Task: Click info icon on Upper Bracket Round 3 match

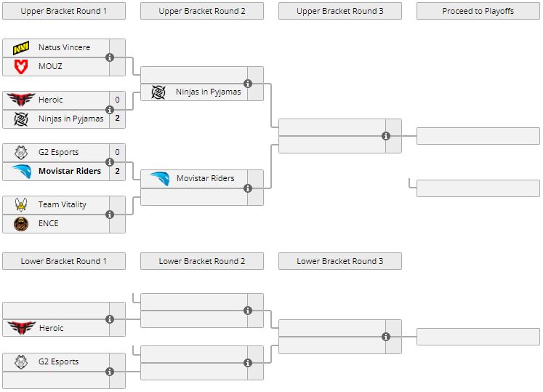Action: (x=386, y=136)
